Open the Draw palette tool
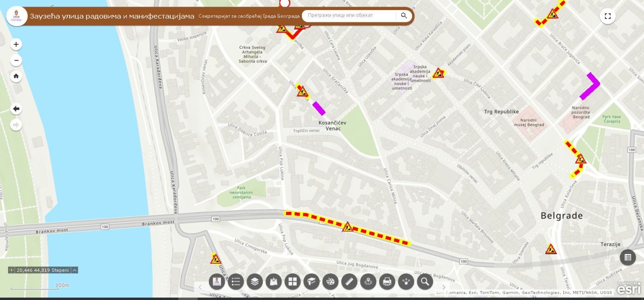This screenshot has width=644, height=300. (330, 281)
